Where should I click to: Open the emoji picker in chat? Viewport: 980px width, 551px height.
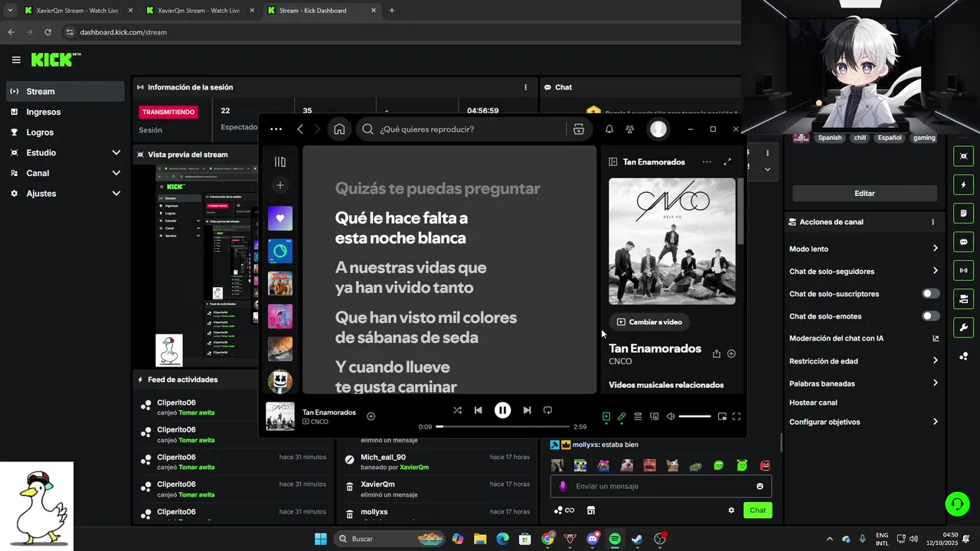pyautogui.click(x=759, y=486)
